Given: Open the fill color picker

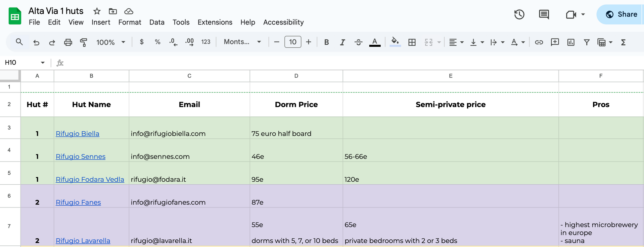Looking at the screenshot, I should (x=395, y=42).
